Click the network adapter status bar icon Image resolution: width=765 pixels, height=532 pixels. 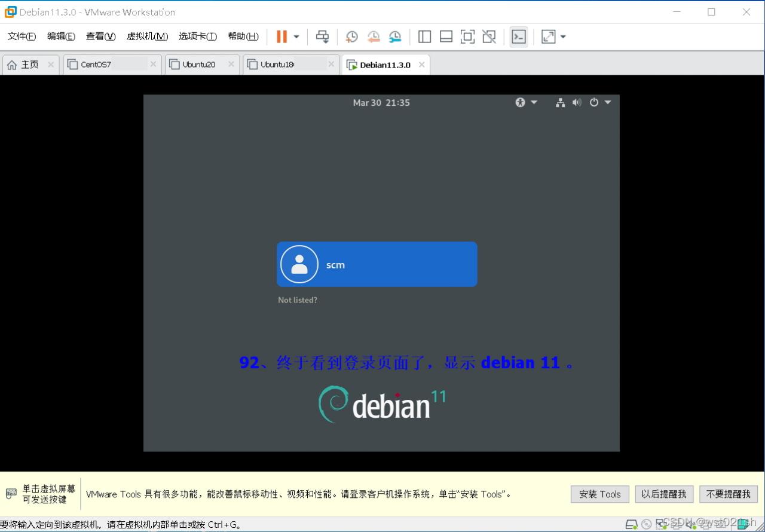click(660, 525)
